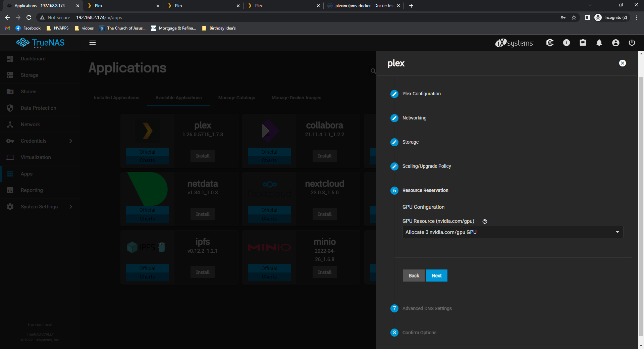The image size is (644, 349).
Task: Bookmark this page with star icon
Action: (x=574, y=17)
